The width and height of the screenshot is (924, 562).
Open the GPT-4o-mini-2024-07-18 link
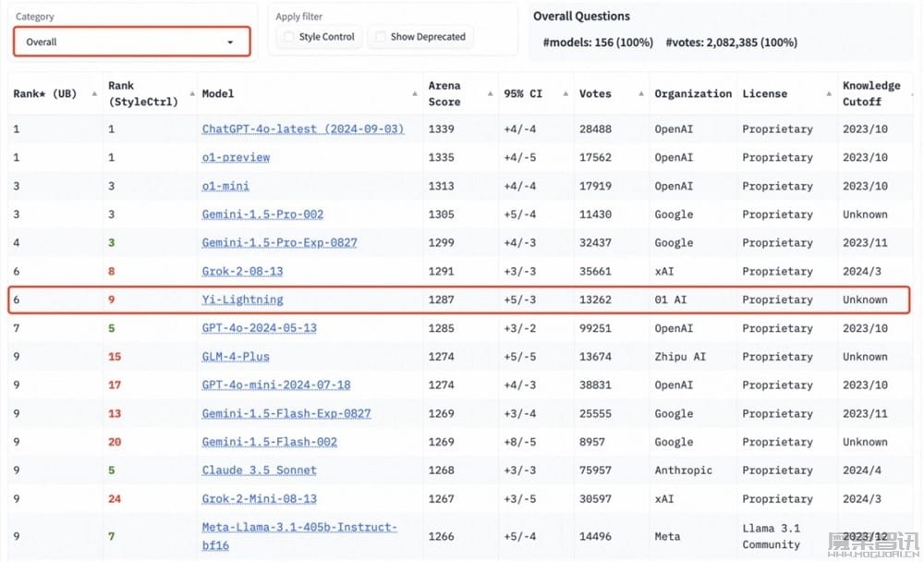275,385
